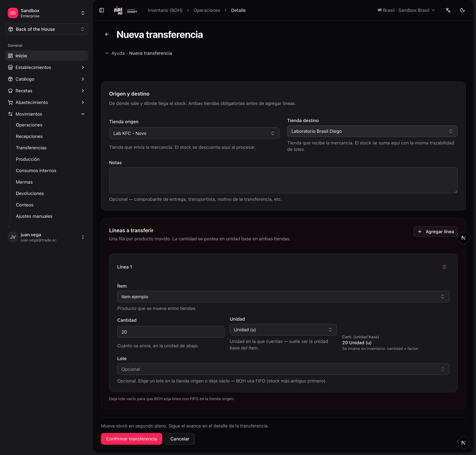Click the Inicio grid icon
Viewport: 476px width, 455px height.
click(10, 56)
